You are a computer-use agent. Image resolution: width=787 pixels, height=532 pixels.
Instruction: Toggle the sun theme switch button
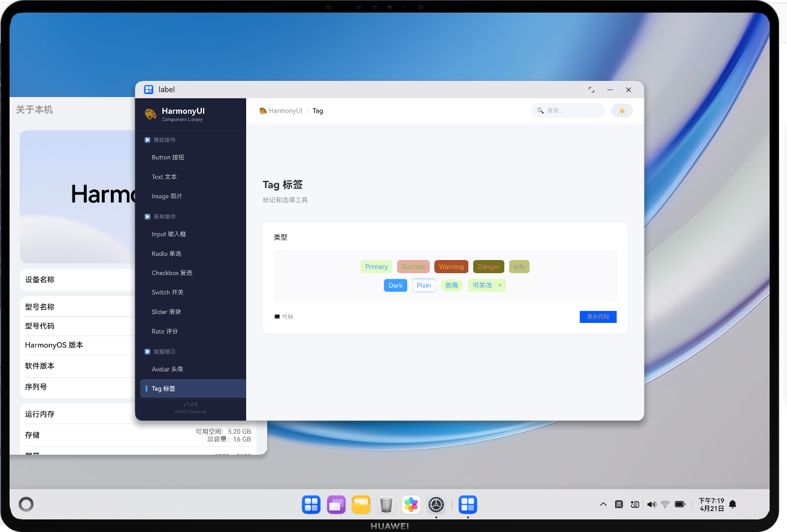point(622,111)
